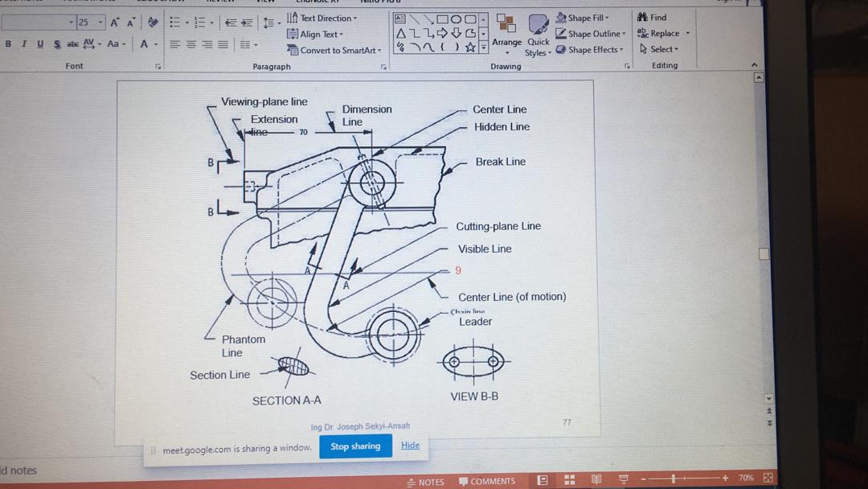The image size is (868, 489).
Task: Fit slide to current window icon
Action: click(768, 479)
